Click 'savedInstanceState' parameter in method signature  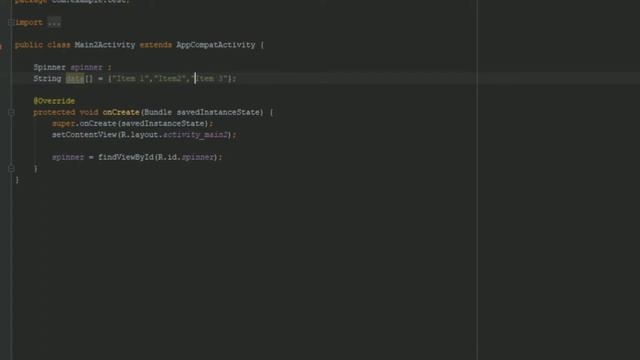point(218,112)
